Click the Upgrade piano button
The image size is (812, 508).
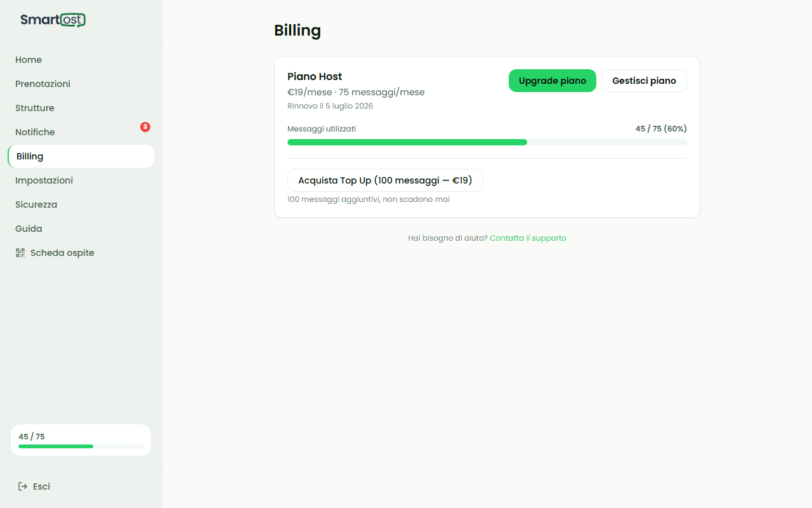click(553, 81)
